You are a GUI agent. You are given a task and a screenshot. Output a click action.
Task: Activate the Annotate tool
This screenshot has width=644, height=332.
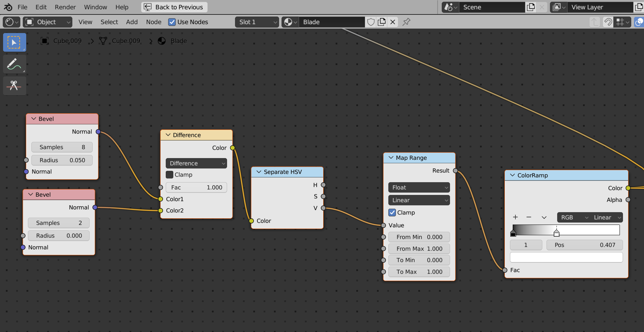coord(14,64)
